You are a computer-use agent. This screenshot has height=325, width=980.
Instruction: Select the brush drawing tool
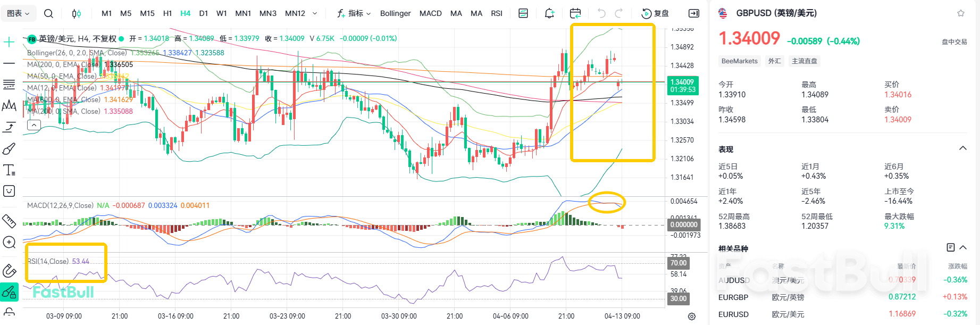click(x=9, y=149)
